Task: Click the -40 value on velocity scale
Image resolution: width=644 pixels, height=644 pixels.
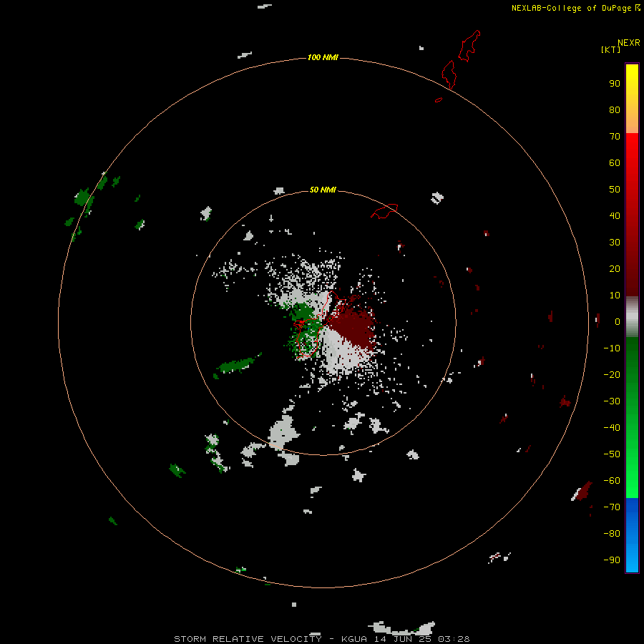Action: coord(612,428)
